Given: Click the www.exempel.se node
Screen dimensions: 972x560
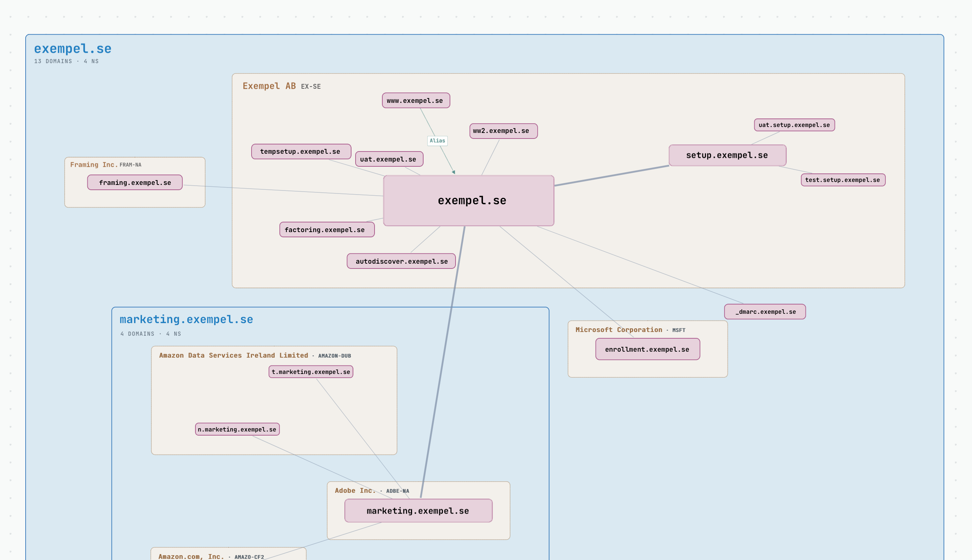Looking at the screenshot, I should [416, 100].
